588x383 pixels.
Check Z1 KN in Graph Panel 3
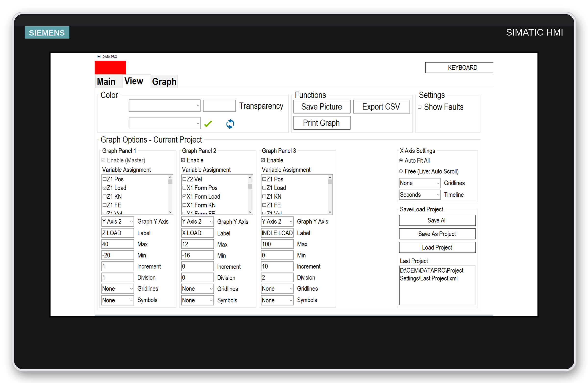click(x=264, y=196)
